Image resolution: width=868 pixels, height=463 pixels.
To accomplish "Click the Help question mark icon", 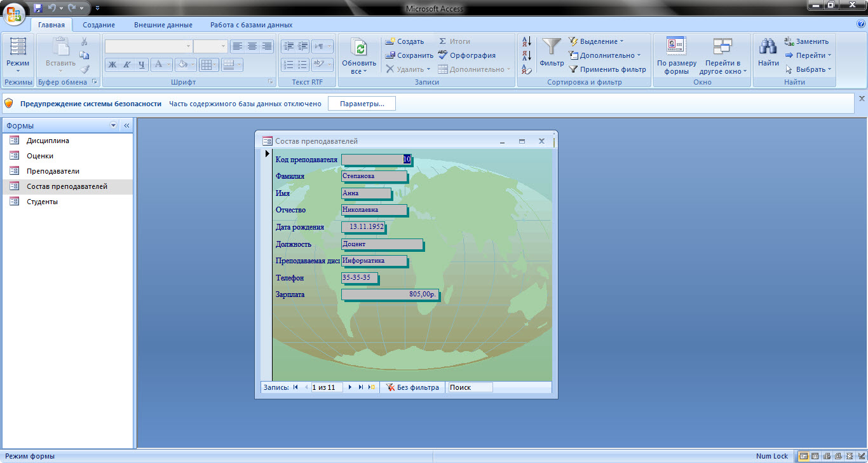I will pyautogui.click(x=861, y=24).
